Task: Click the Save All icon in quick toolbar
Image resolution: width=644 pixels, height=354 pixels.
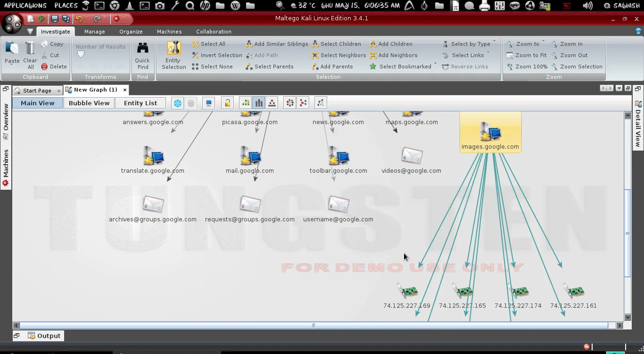Action: (66, 19)
